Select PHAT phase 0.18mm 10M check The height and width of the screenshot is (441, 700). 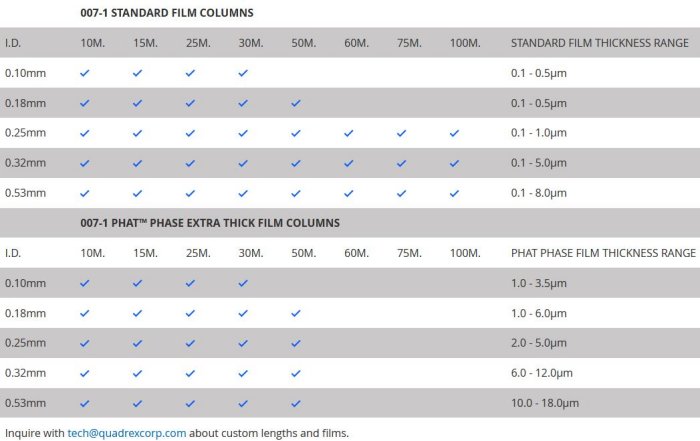click(85, 313)
